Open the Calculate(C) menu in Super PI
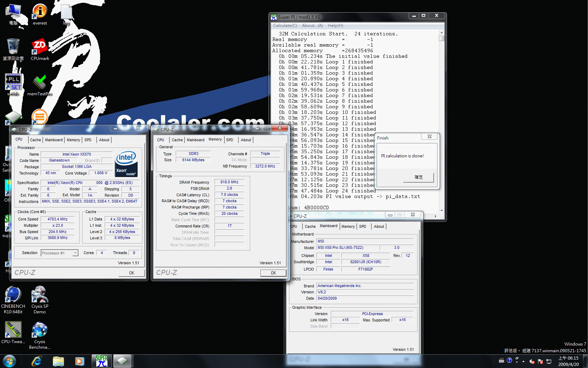588x368 pixels. pos(285,26)
